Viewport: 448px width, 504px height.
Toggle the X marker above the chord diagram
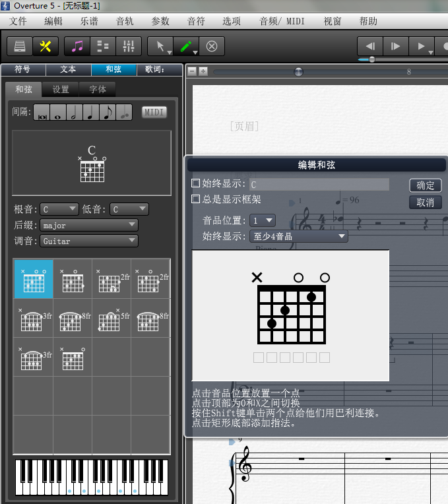pos(257,278)
